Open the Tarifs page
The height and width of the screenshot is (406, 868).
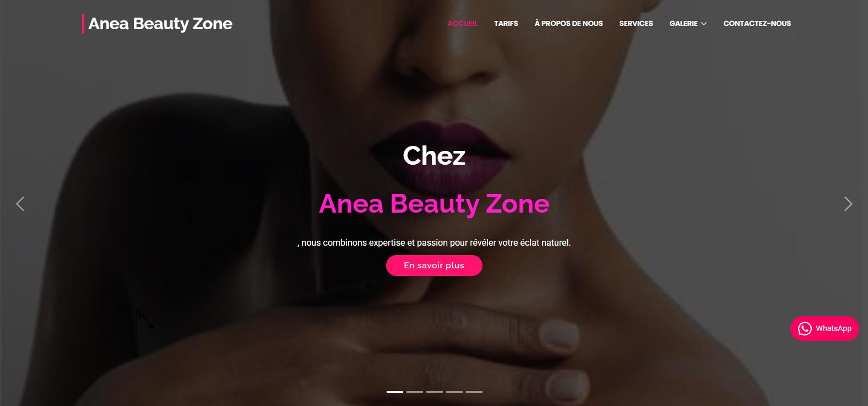(x=506, y=23)
